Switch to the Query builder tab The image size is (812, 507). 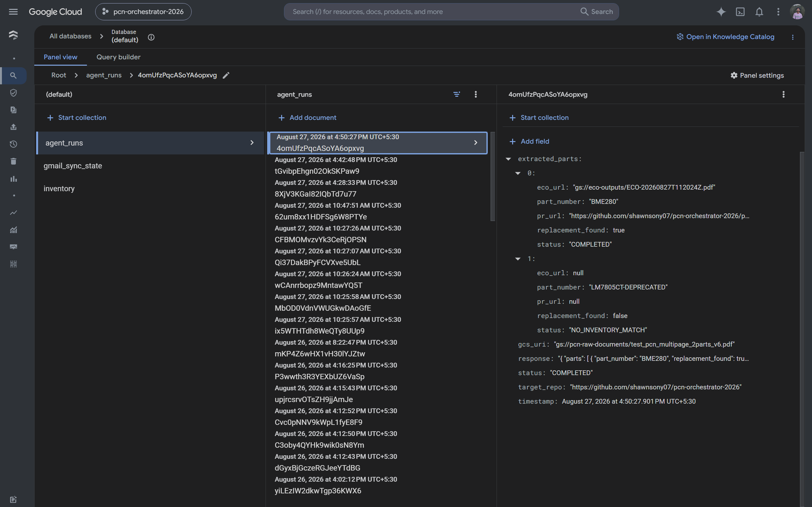(118, 57)
